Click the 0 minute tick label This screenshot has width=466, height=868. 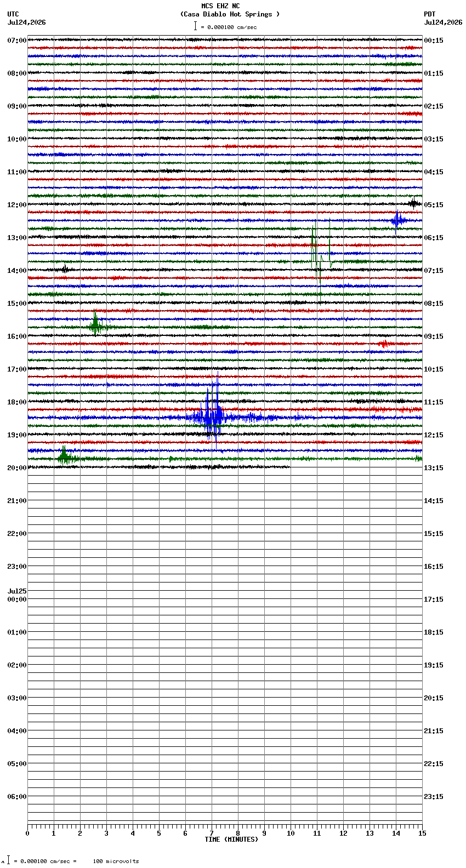point(27,833)
